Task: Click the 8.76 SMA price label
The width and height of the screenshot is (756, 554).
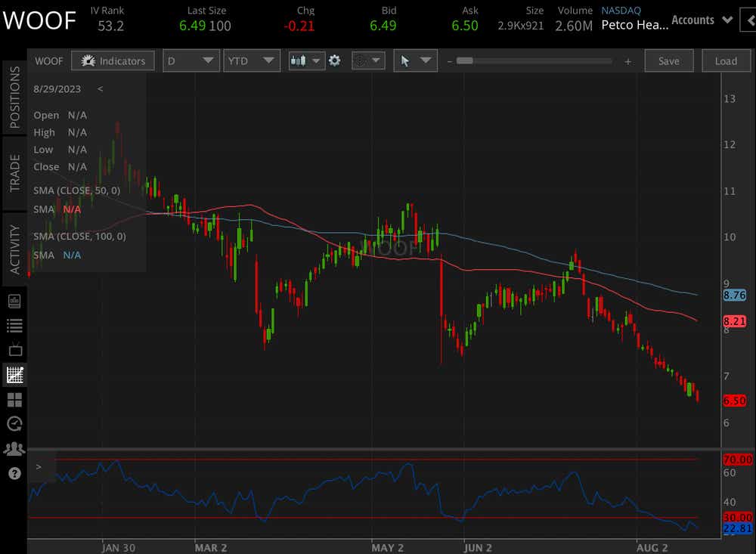Action: point(734,295)
